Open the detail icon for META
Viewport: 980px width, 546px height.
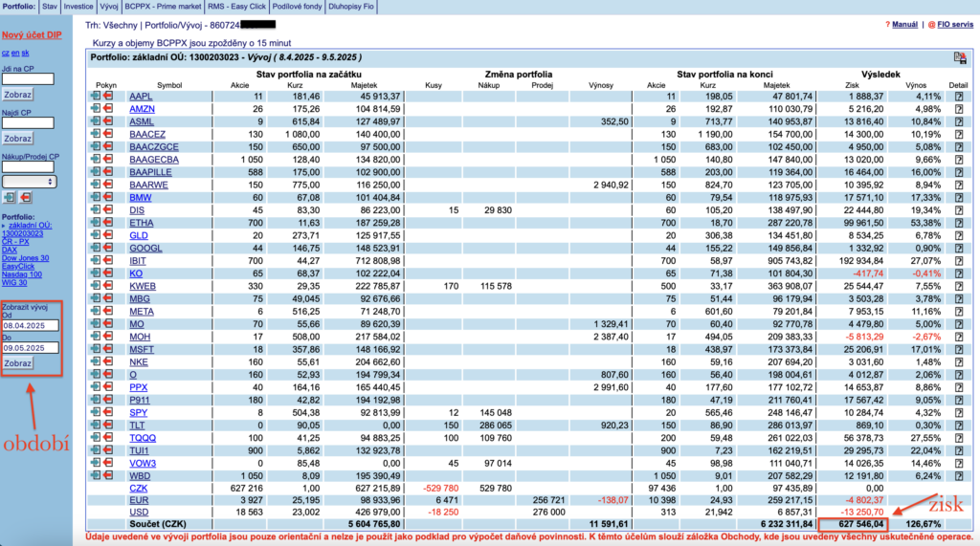959,311
